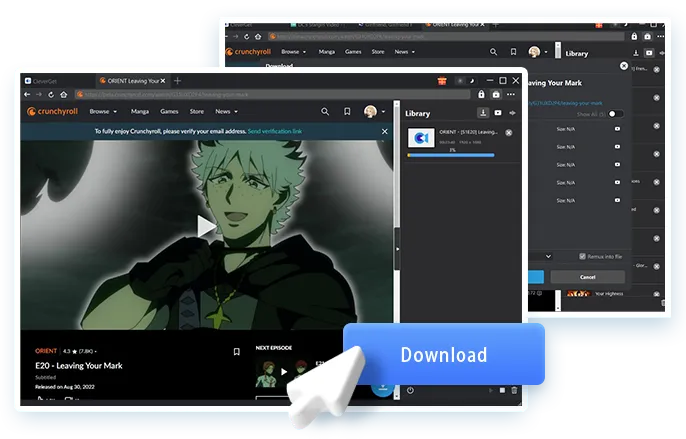
Task: Click the search magnifier in the front Crunchyroll header
Action: pos(325,112)
